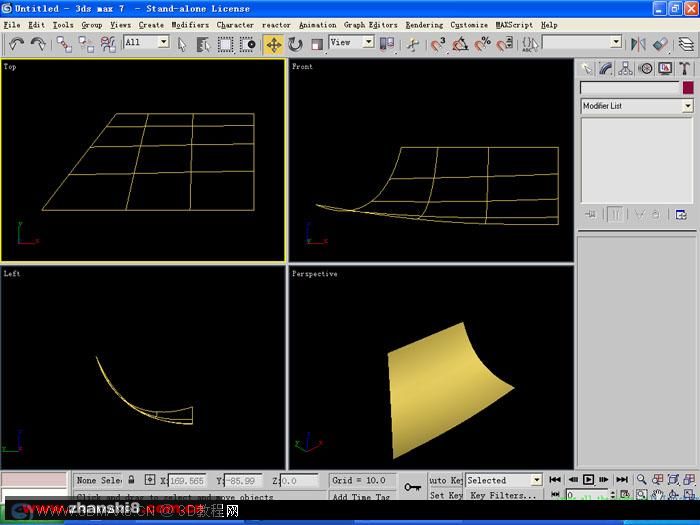Open the Hierarchy command panel tab
Viewport: 700px width, 525px height.
[x=625, y=68]
